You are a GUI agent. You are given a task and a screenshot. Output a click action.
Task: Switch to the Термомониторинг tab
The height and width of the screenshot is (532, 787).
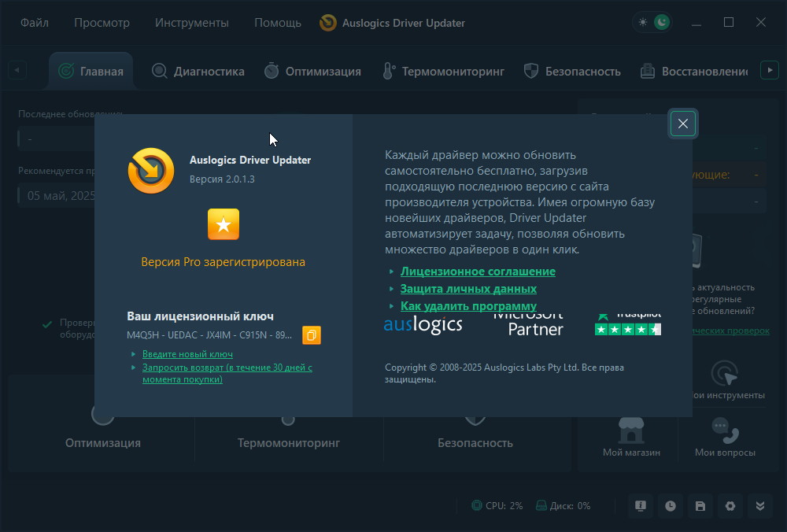coord(443,72)
